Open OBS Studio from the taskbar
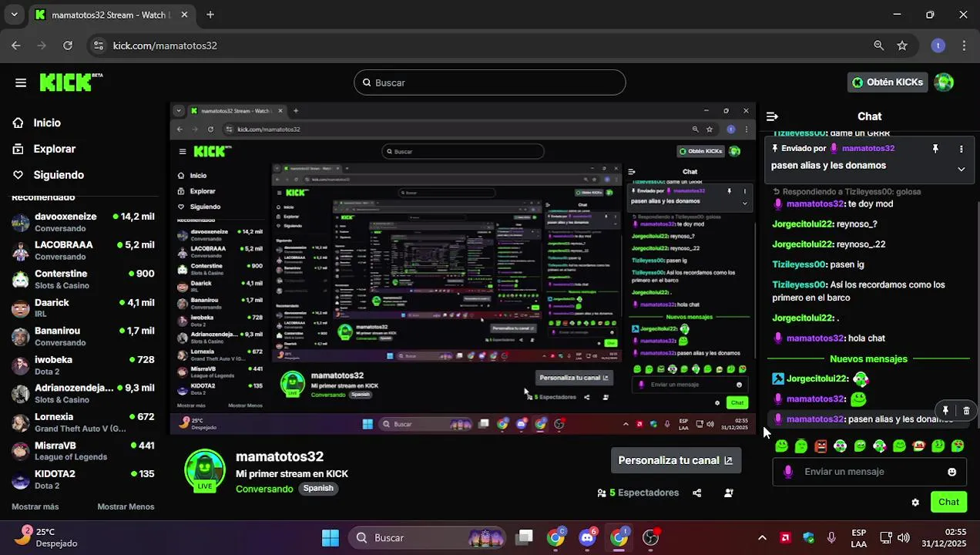 click(651, 538)
